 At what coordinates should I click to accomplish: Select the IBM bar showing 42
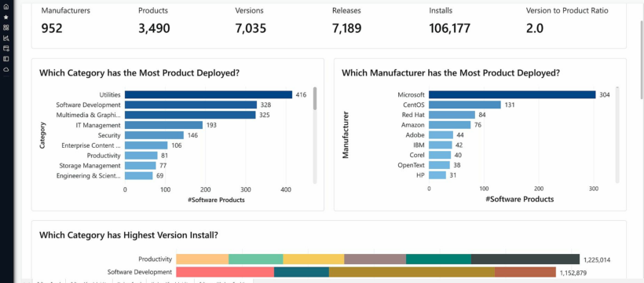click(441, 145)
